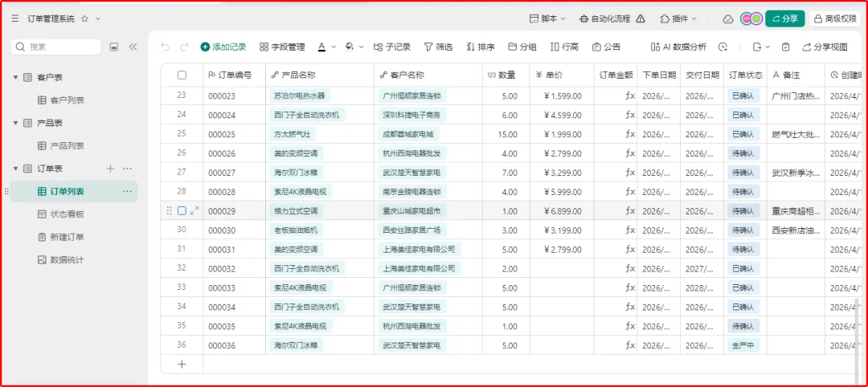Click the fx formula icon in row 000023
Image resolution: width=868 pixels, height=387 pixels.
[x=630, y=96]
